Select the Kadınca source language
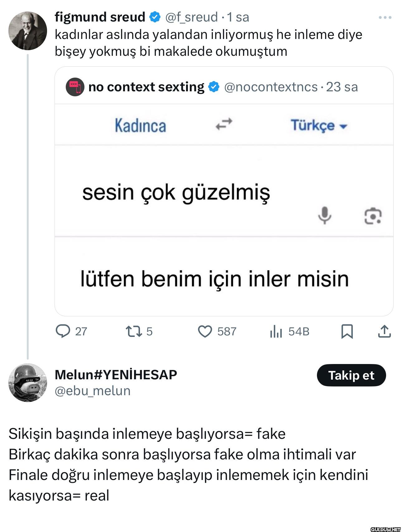Viewport: 402px width, 532px height. (x=141, y=126)
